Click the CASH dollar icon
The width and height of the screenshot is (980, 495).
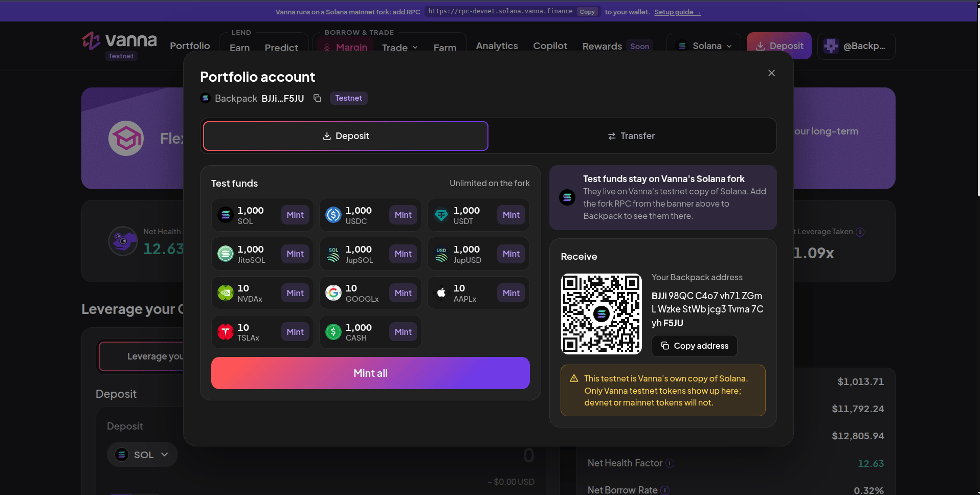333,332
